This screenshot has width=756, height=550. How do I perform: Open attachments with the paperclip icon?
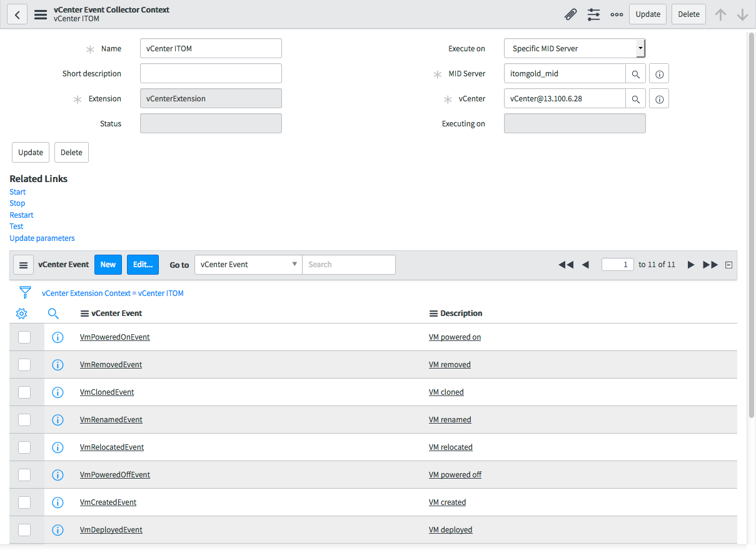pyautogui.click(x=570, y=14)
